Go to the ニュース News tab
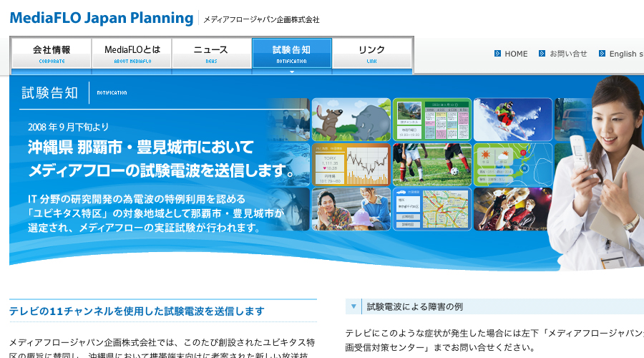Image resolution: width=644 pixels, height=358 pixels. 211,53
